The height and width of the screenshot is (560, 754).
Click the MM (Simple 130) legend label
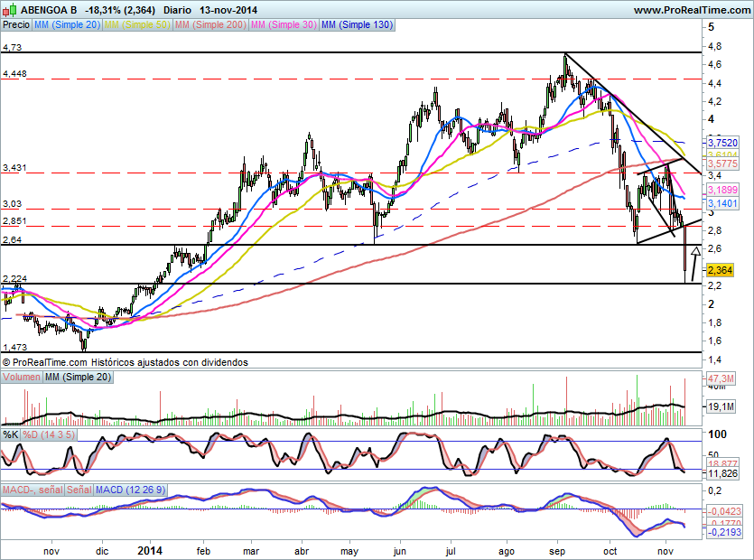pyautogui.click(x=357, y=25)
